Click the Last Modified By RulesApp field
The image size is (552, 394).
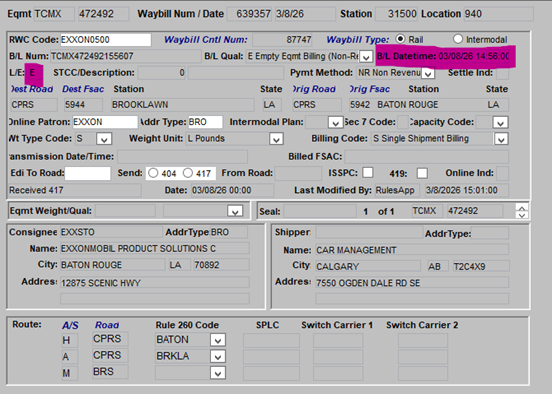coord(397,190)
